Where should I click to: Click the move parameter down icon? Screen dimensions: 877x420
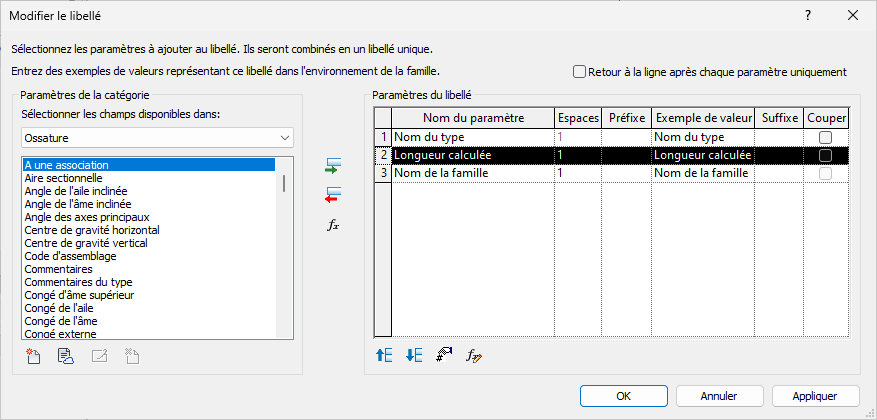[x=414, y=355]
